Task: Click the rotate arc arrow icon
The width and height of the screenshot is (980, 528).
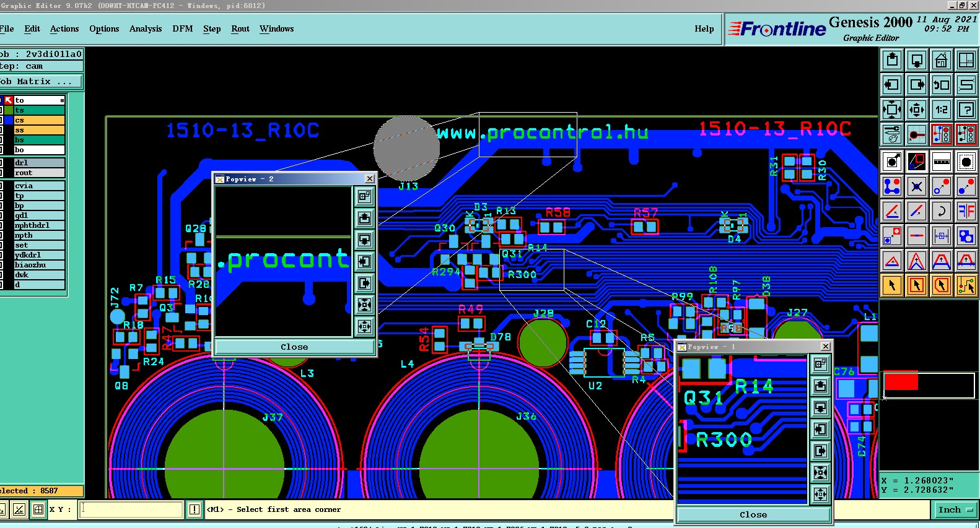Action: pos(942,210)
